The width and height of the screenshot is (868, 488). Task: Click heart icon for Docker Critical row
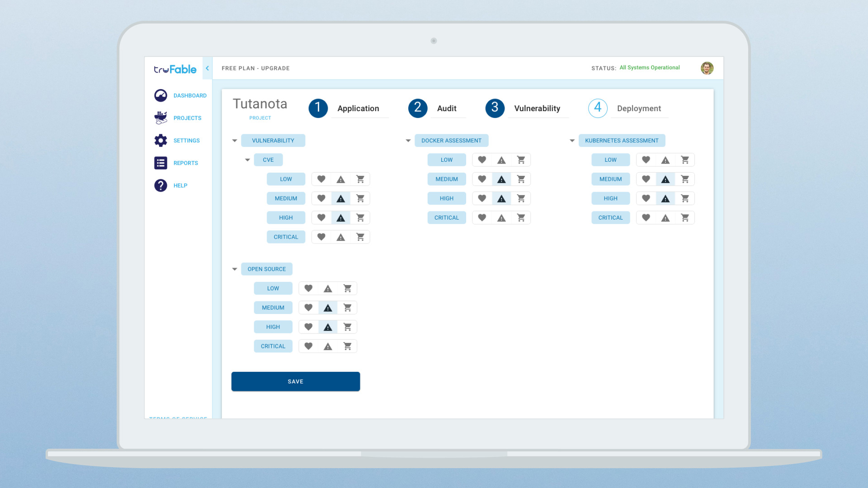click(x=482, y=218)
